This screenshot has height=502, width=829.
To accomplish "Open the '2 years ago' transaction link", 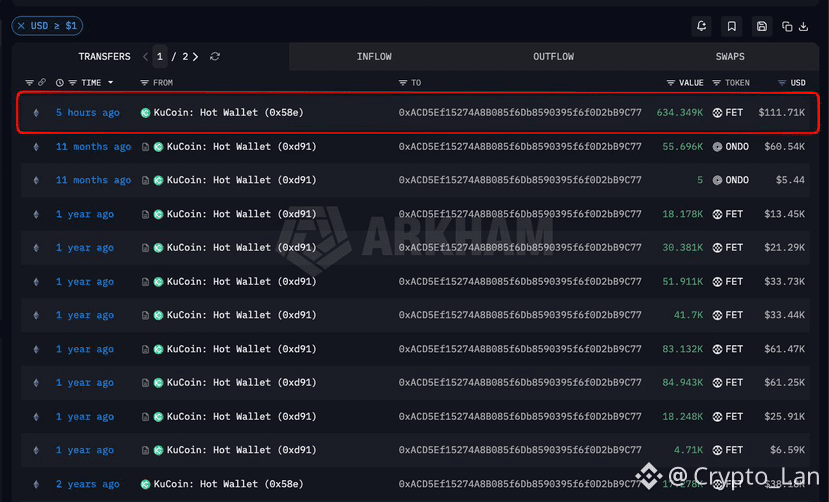I will click(x=88, y=484).
